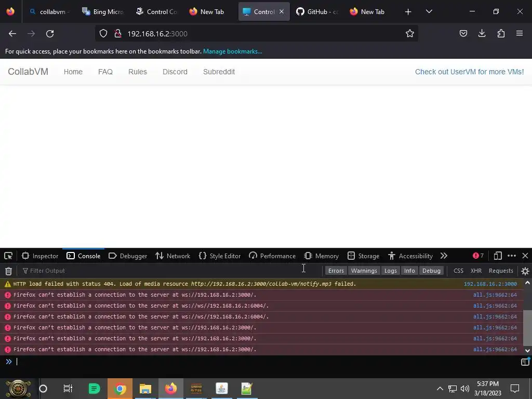Close the active Control tab
Image resolution: width=532 pixels, height=399 pixels.
pyautogui.click(x=282, y=11)
